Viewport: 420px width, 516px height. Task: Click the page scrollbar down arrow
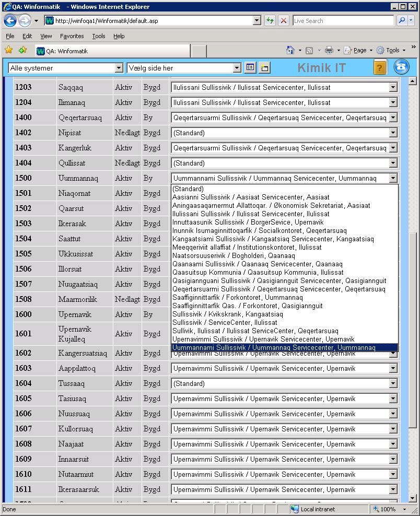point(413,498)
